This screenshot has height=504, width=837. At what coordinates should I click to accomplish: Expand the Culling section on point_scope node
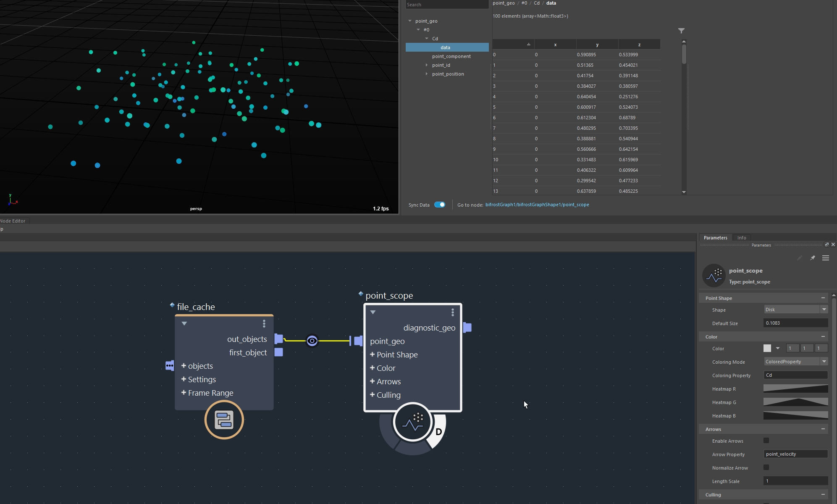pyautogui.click(x=372, y=395)
